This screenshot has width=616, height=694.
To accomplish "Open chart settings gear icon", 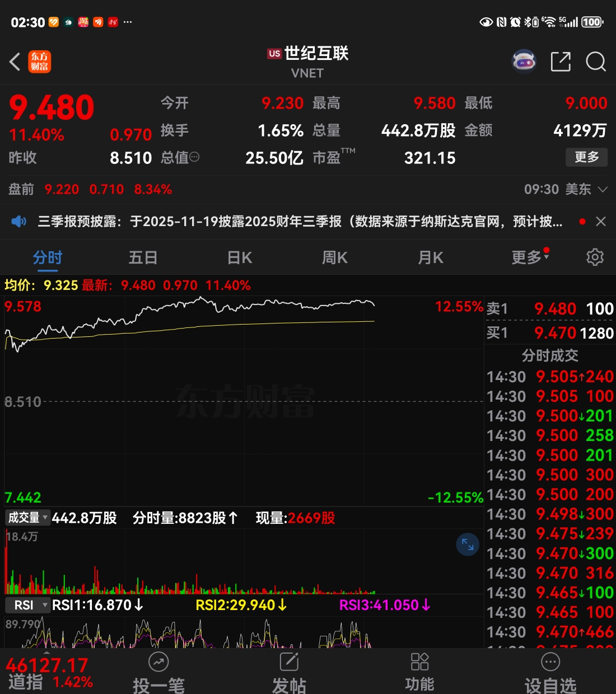I will pyautogui.click(x=595, y=257).
